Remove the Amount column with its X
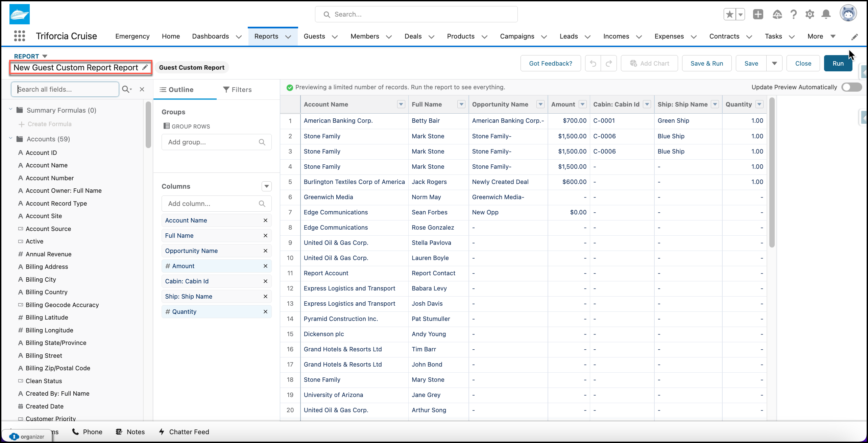 click(265, 266)
